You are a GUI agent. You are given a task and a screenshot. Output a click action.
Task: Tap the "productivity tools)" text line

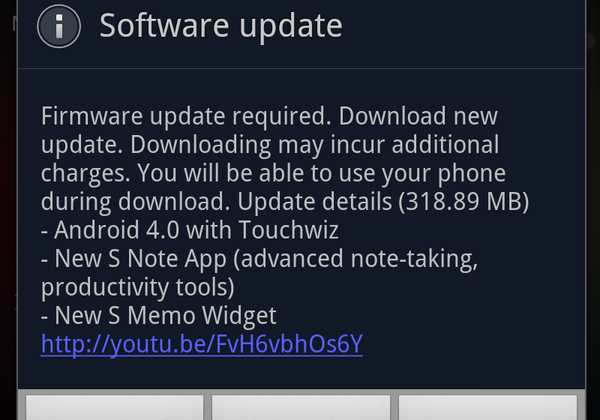point(137,288)
